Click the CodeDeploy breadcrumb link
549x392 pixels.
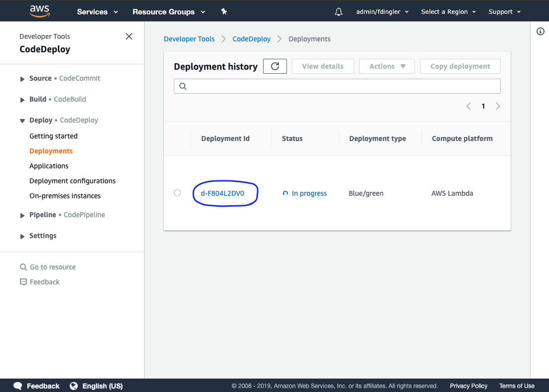[252, 39]
